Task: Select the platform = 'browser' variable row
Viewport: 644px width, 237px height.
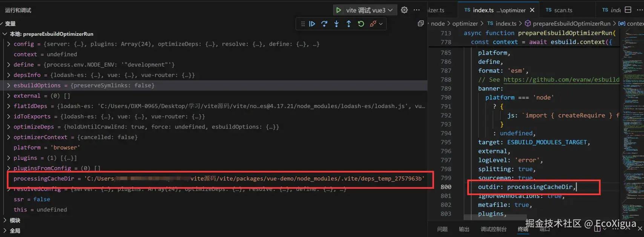Action: tap(214, 148)
